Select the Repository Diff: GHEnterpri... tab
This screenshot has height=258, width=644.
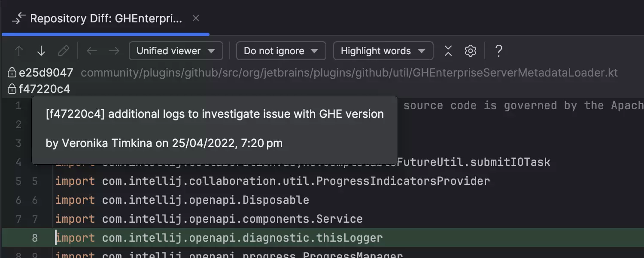106,18
